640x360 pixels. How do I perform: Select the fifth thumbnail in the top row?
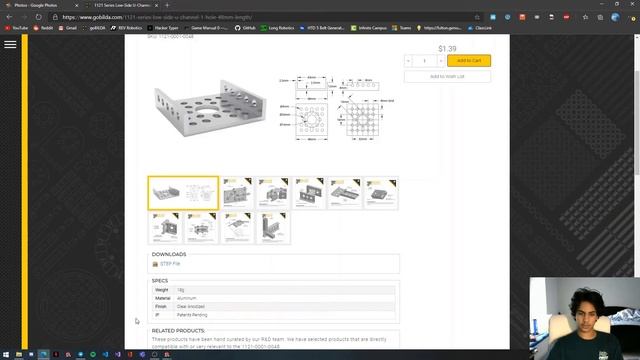345,193
